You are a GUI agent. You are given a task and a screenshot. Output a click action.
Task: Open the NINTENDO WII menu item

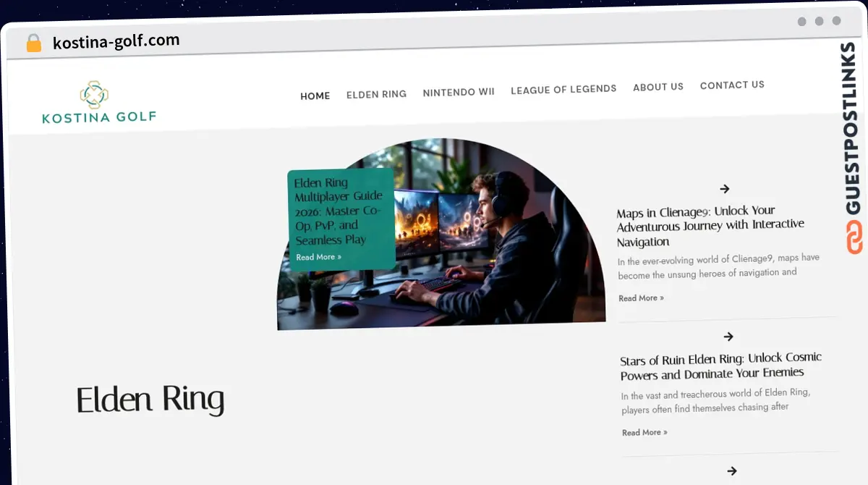(x=459, y=92)
